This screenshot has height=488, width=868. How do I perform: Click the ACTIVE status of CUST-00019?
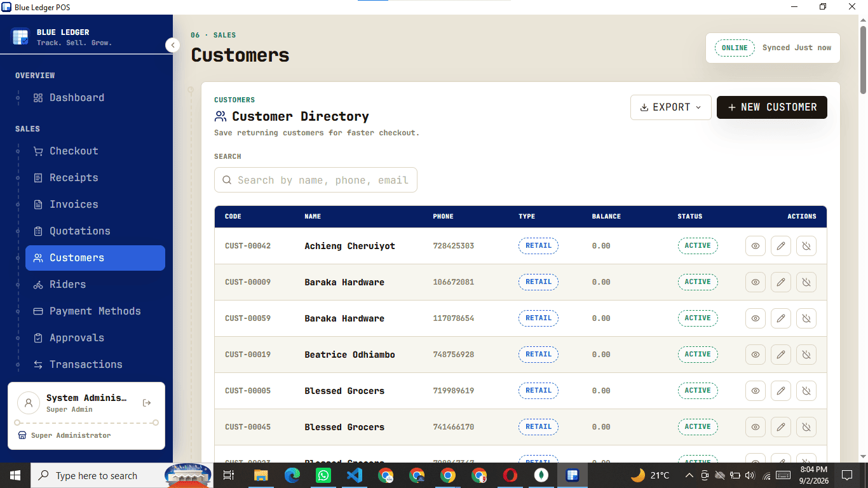[698, 355]
